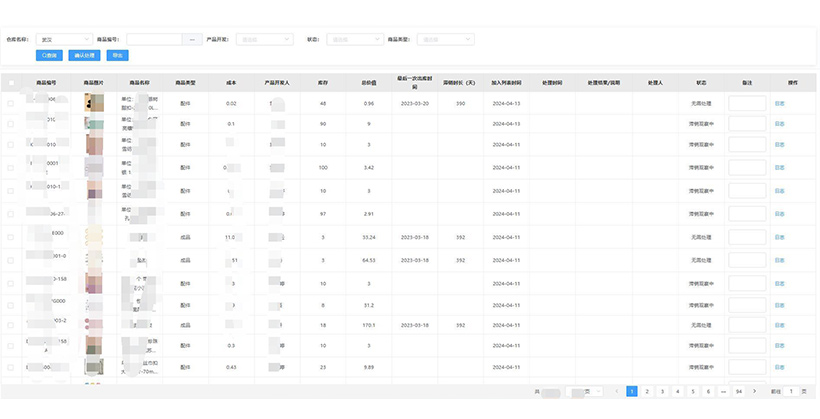
Task: Jump to last page 94
Action: click(738, 391)
